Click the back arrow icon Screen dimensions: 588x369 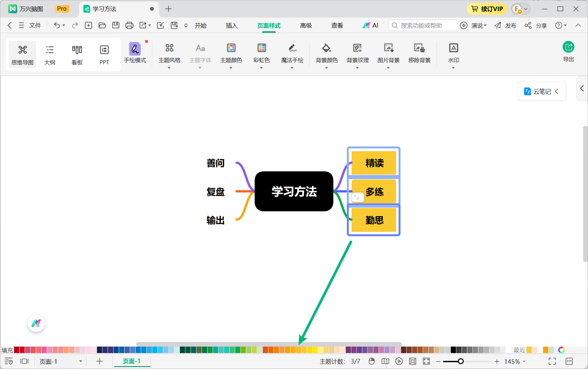9,25
